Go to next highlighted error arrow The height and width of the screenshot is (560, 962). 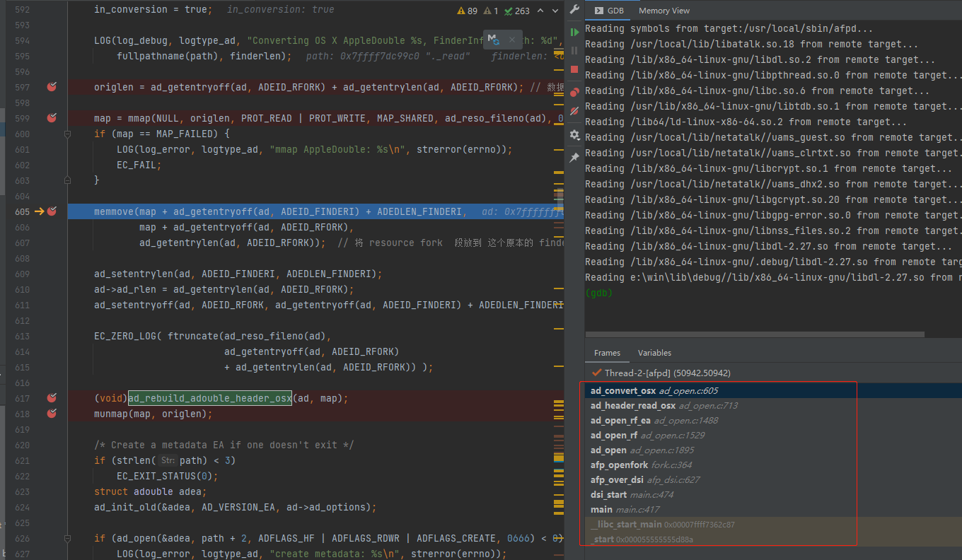click(554, 11)
